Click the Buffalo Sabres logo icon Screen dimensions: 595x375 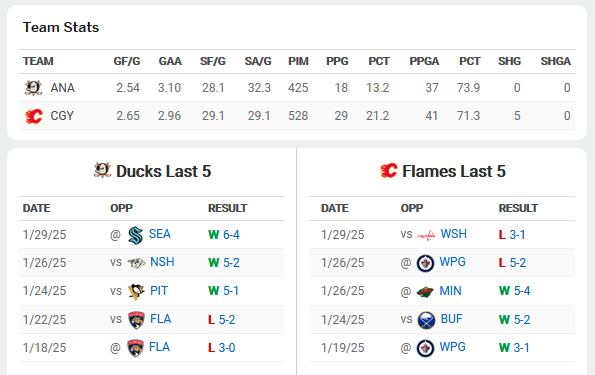(x=426, y=320)
